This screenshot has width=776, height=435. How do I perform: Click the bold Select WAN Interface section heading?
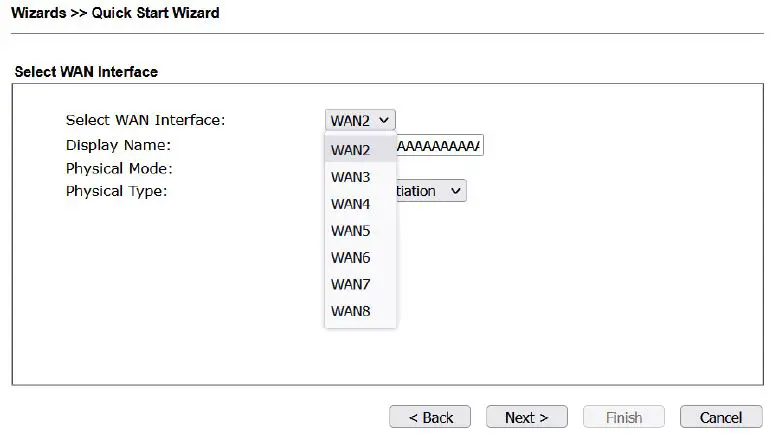(86, 72)
